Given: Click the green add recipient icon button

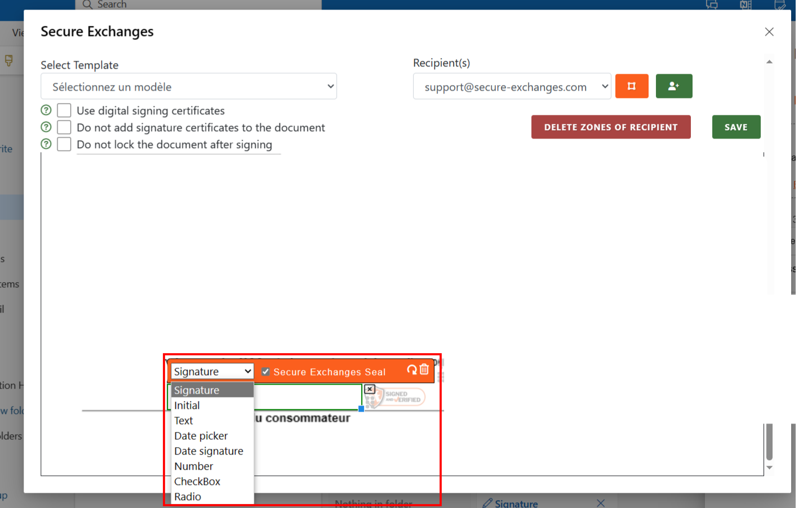Looking at the screenshot, I should pyautogui.click(x=674, y=86).
